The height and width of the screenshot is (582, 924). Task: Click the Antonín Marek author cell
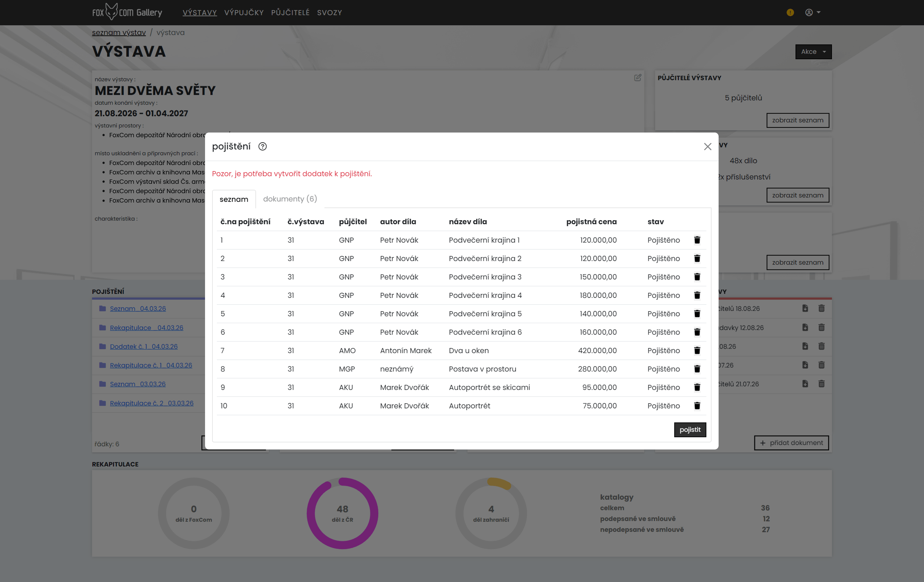tap(406, 351)
